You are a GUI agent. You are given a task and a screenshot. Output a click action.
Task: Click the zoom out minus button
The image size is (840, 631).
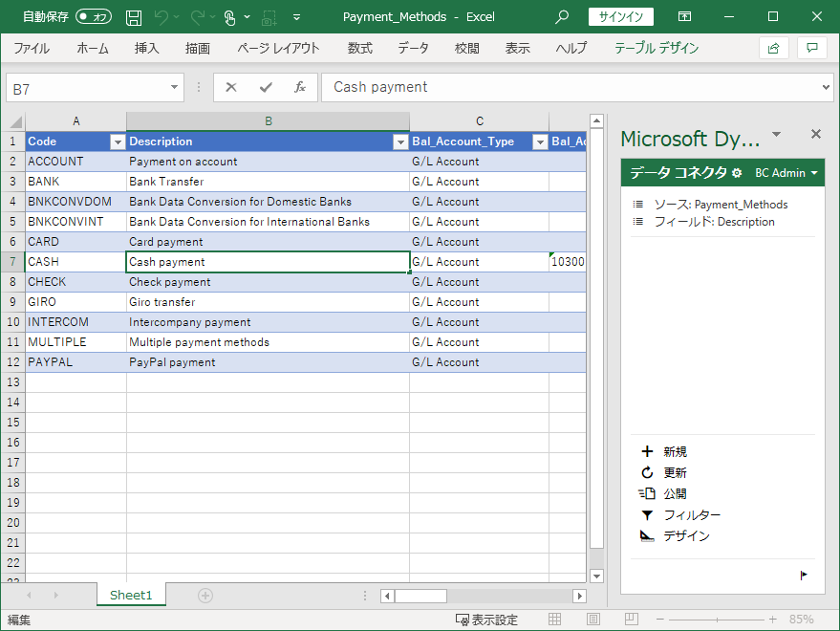[x=660, y=620]
